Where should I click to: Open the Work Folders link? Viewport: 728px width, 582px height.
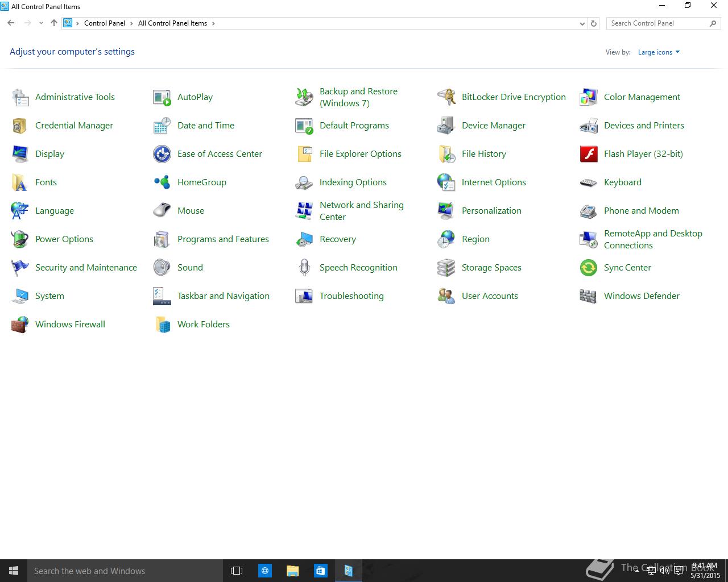(x=204, y=325)
